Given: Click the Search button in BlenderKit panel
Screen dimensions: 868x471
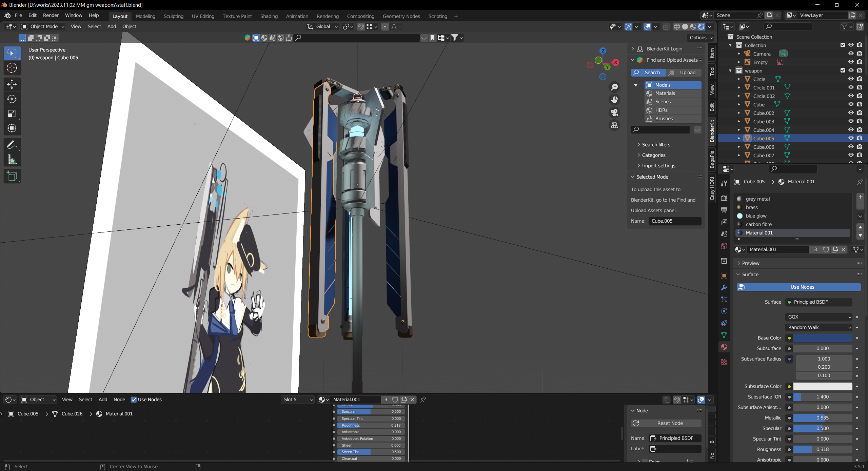Looking at the screenshot, I should coord(648,73).
